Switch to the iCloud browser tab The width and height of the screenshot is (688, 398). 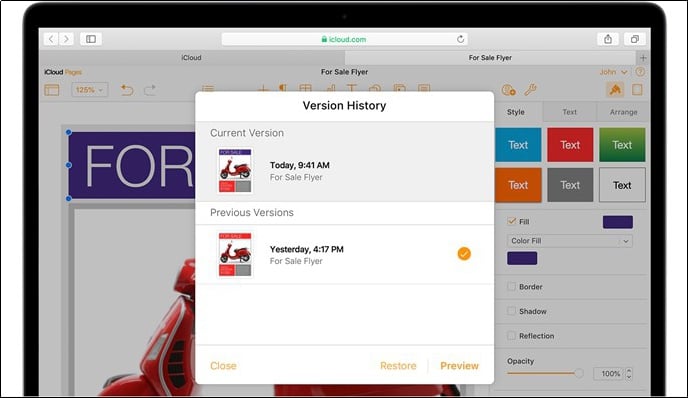(x=192, y=57)
